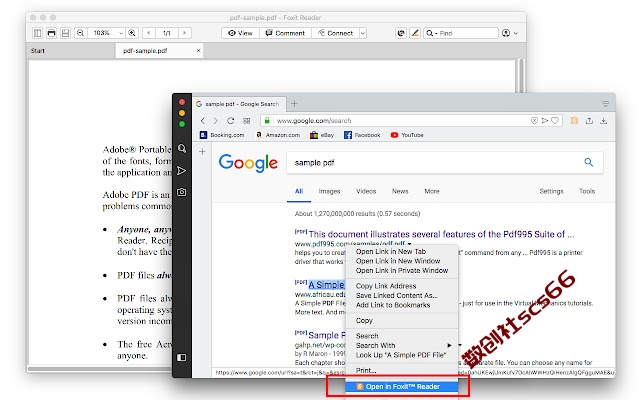Viewport: 640px width, 400px height.
Task: Open the browser downloads icon
Action: click(604, 120)
